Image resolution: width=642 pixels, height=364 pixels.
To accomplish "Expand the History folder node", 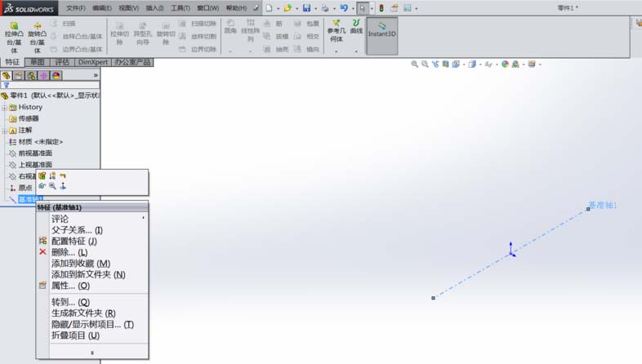I will (x=5, y=108).
